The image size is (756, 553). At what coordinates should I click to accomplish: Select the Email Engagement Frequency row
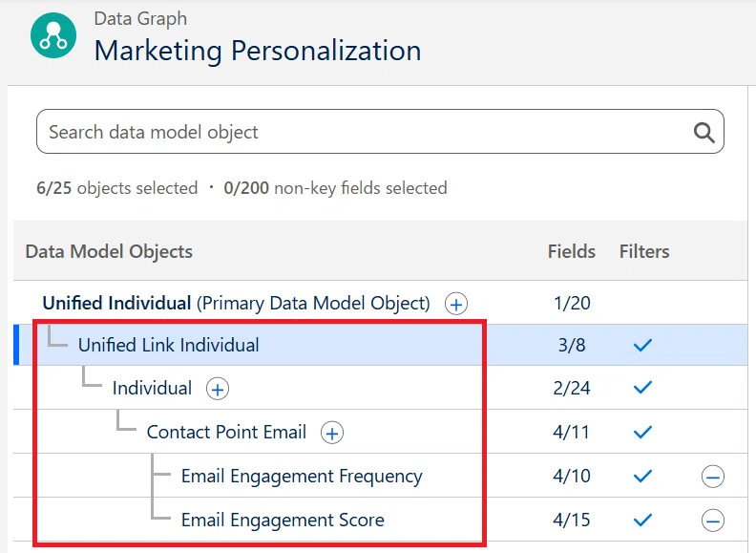click(381, 476)
